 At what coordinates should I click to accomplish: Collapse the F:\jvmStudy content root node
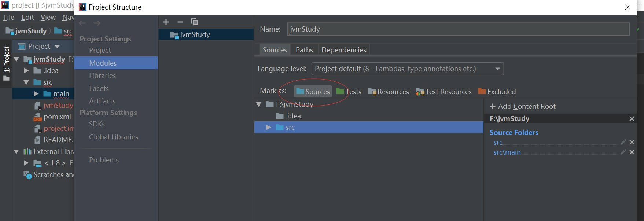(259, 104)
